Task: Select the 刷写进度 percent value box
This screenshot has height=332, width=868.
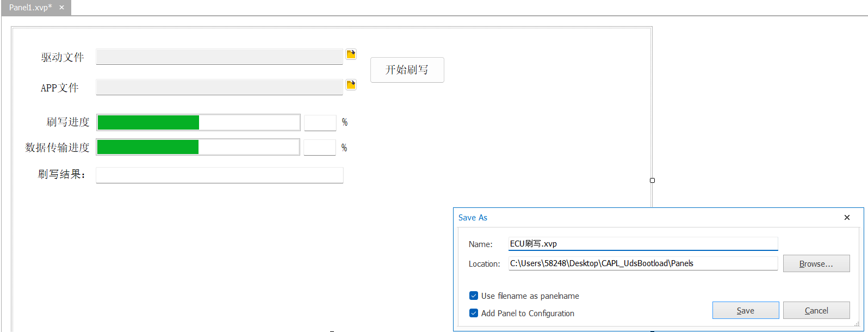Action: (x=320, y=122)
